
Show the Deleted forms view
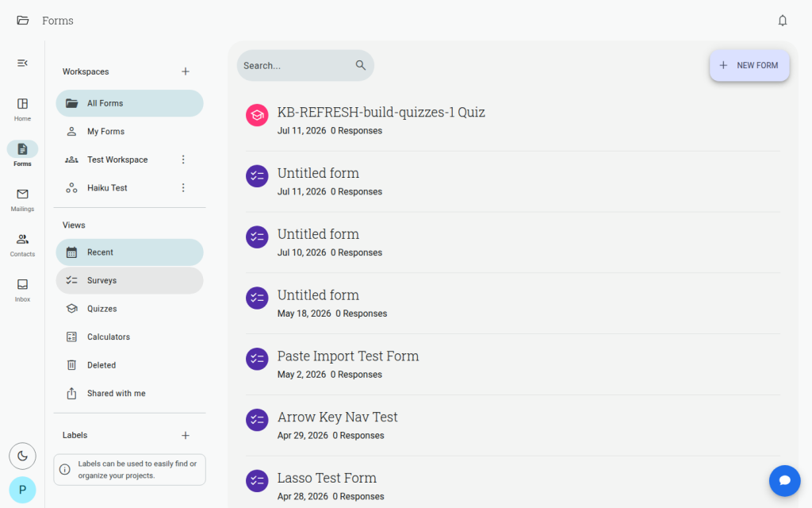point(129,365)
